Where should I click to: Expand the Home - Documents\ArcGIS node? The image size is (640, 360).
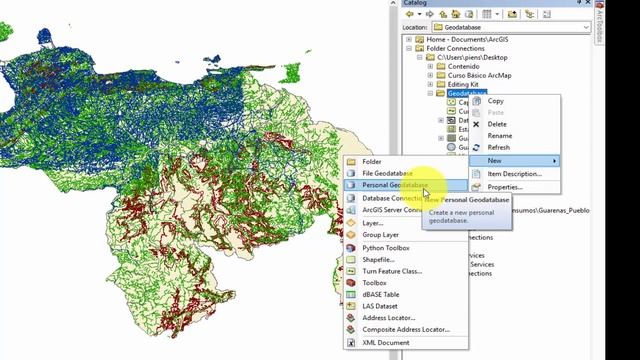coord(409,40)
